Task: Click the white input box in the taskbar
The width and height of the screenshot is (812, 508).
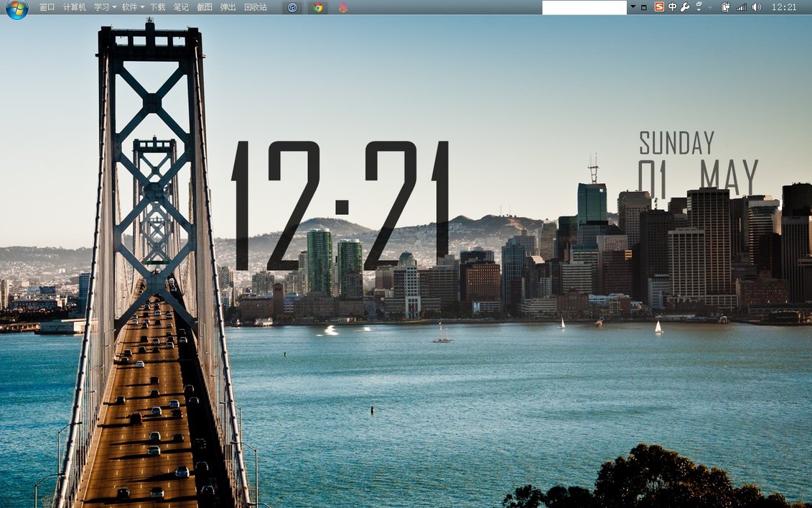Action: coord(584,7)
